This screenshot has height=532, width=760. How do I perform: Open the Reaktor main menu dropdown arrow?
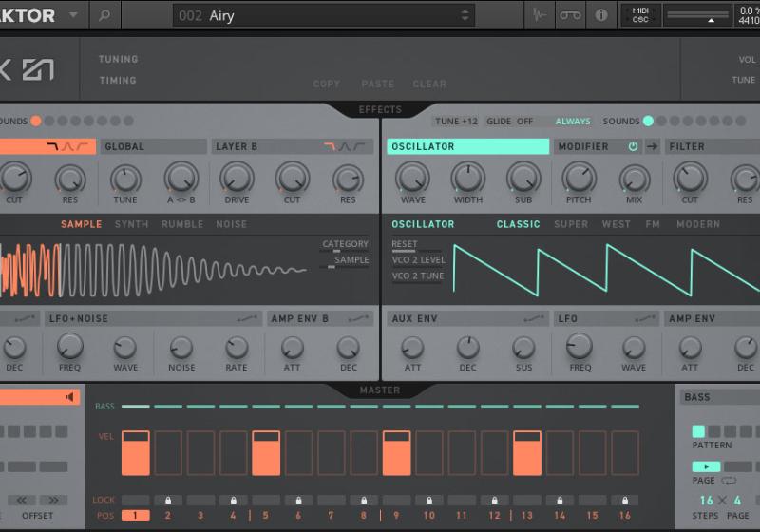tap(73, 15)
